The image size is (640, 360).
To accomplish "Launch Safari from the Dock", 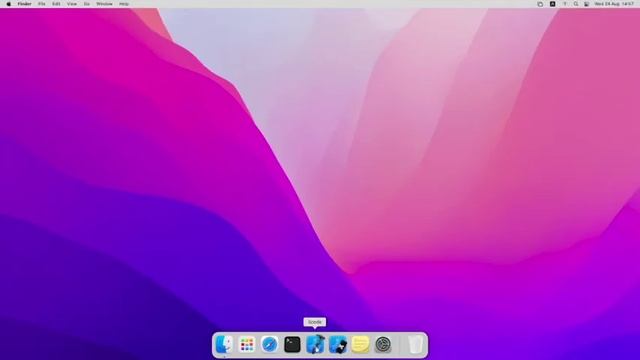I will 269,344.
